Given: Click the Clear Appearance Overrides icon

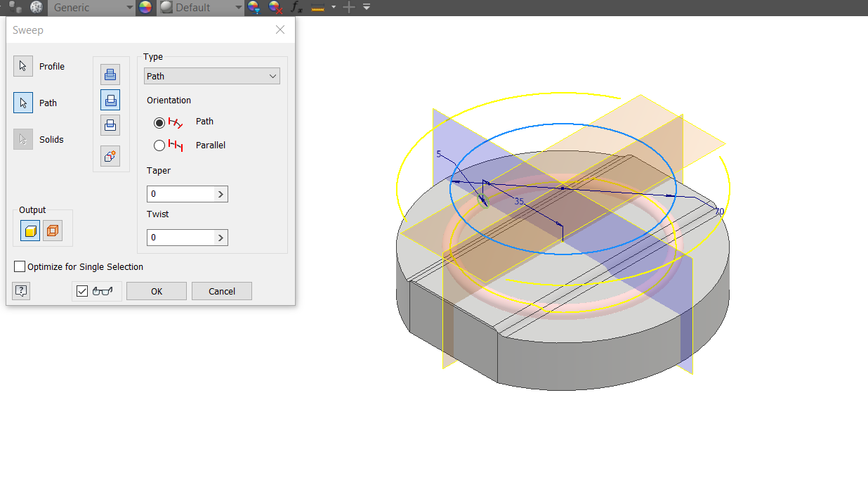Looking at the screenshot, I should (x=275, y=8).
